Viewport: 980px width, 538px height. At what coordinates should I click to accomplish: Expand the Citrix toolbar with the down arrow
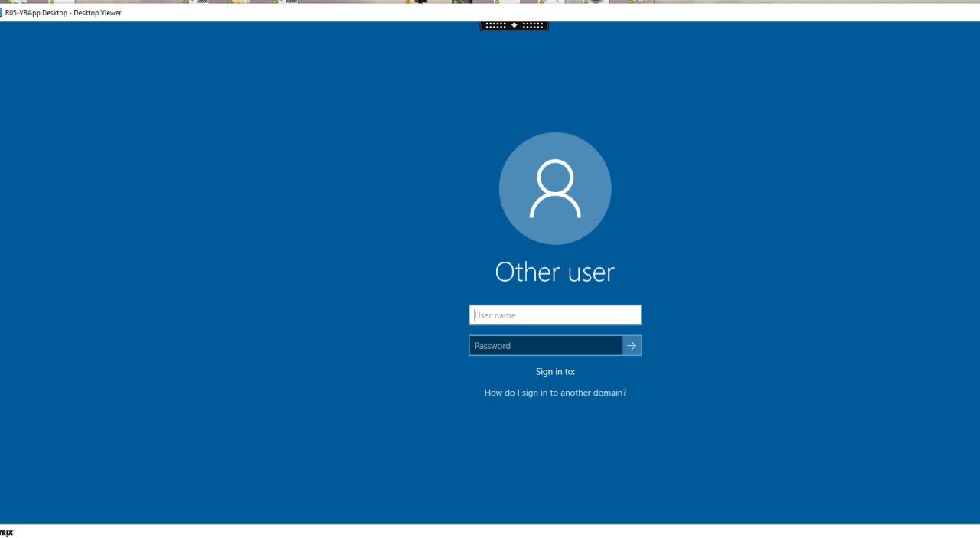pyautogui.click(x=514, y=24)
